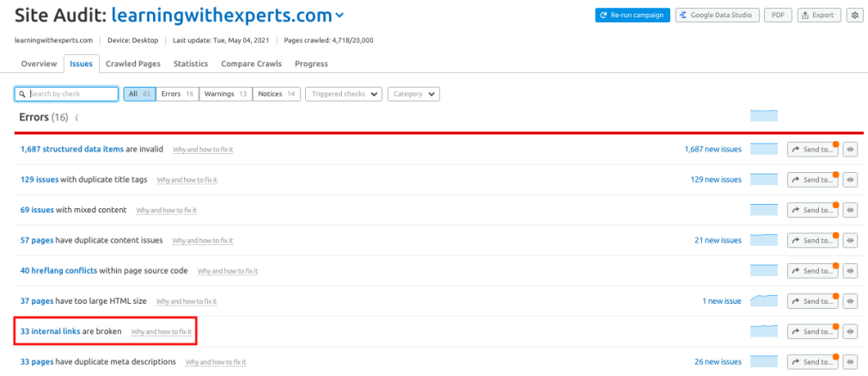The width and height of the screenshot is (868, 376).
Task: Send mixed content issue to tool
Action: pyautogui.click(x=813, y=210)
